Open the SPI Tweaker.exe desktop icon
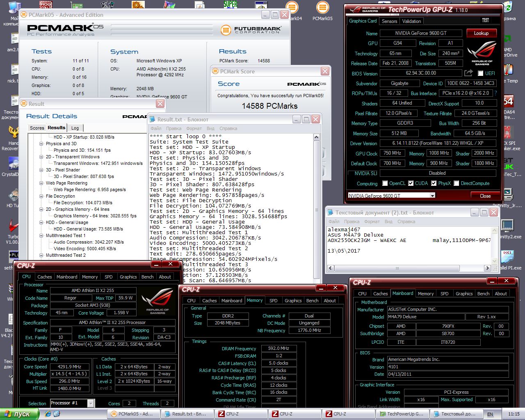 (509, 132)
